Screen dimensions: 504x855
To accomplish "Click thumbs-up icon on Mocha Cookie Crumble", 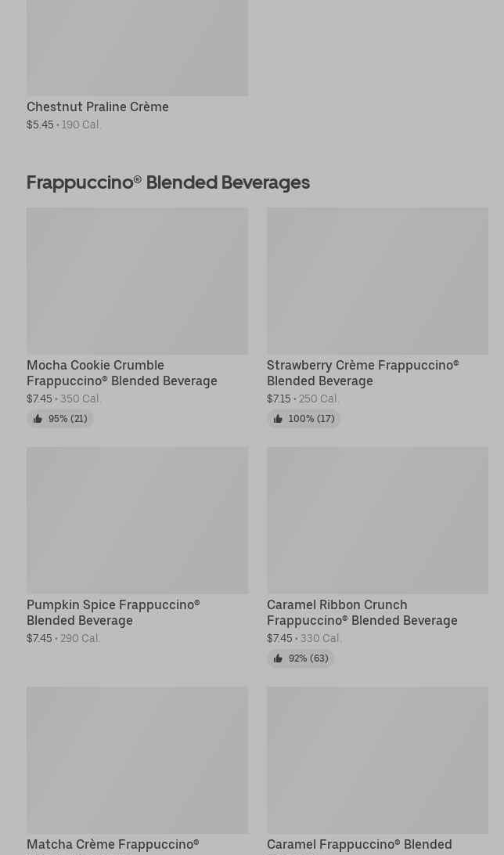I will tap(38, 419).
